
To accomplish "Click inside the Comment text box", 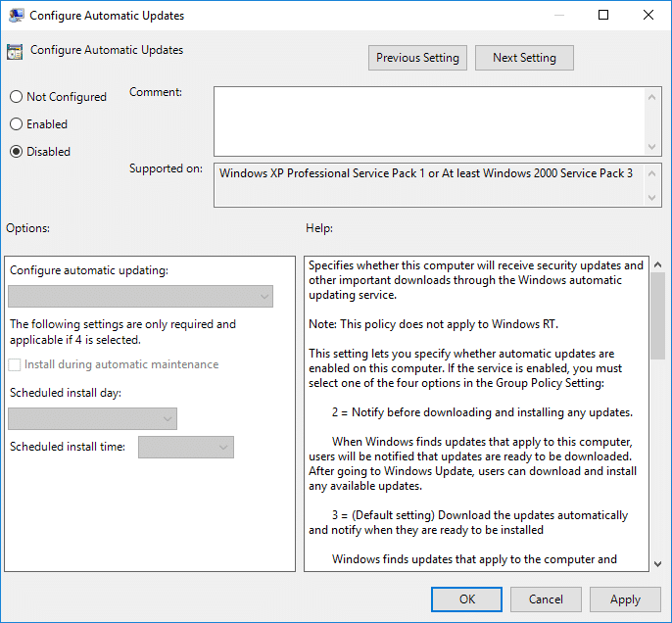I will [429, 120].
